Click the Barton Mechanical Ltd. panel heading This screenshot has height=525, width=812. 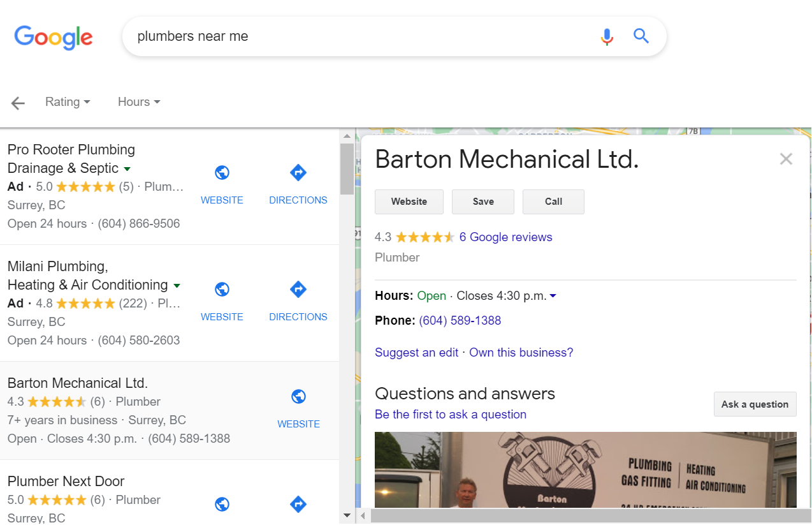507,159
